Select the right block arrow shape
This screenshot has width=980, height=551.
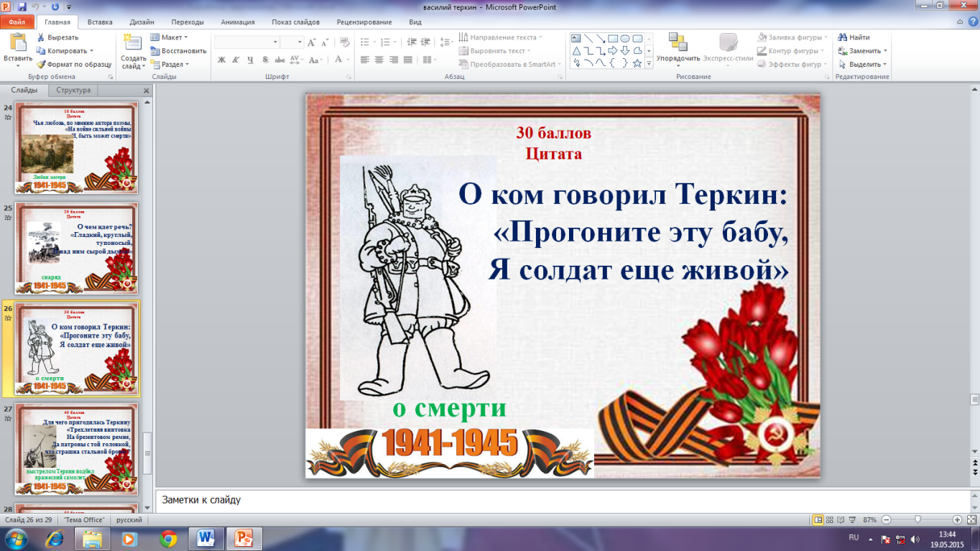coord(613,50)
